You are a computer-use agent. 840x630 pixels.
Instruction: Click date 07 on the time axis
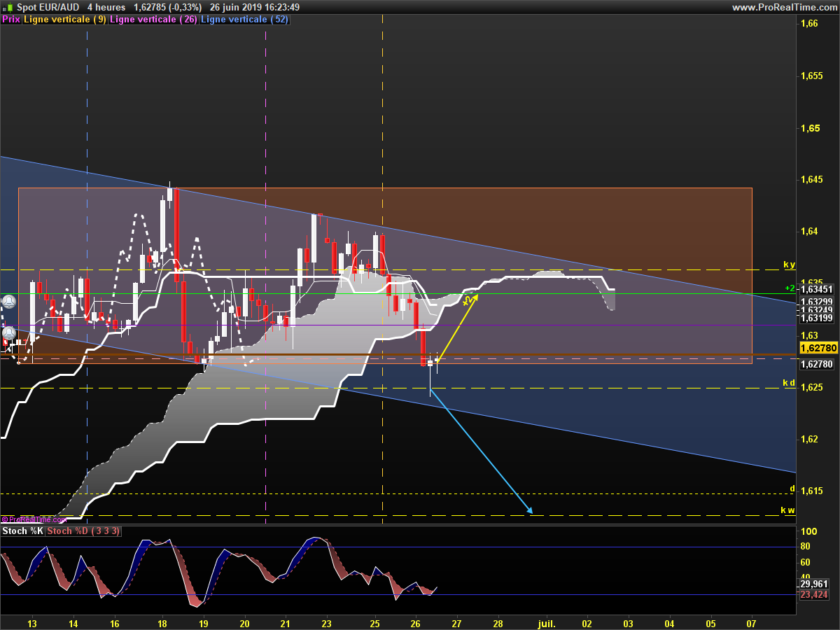point(752,622)
